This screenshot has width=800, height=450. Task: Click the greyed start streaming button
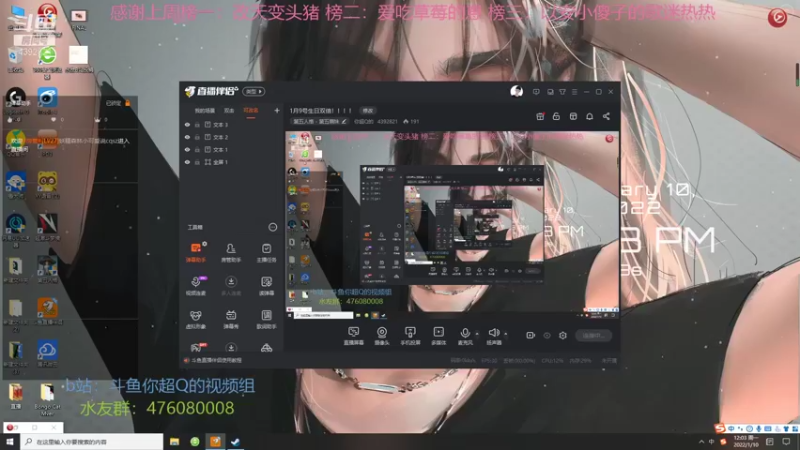(x=593, y=335)
